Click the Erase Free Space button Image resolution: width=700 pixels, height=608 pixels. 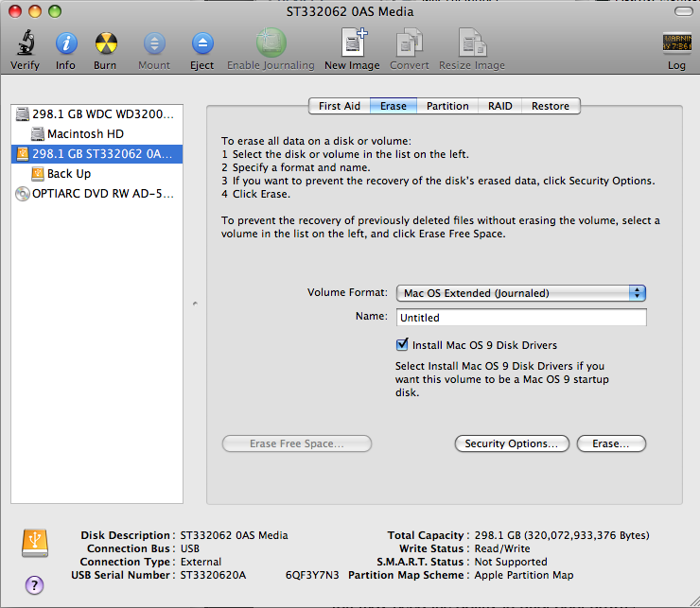297,443
